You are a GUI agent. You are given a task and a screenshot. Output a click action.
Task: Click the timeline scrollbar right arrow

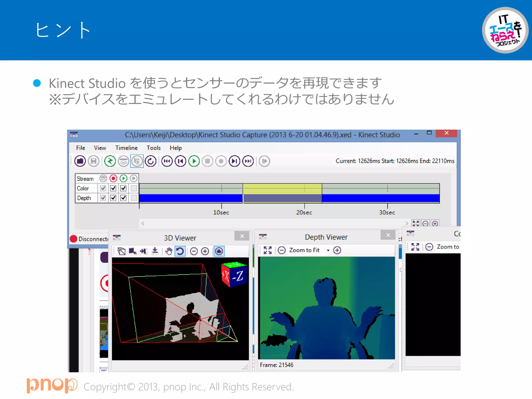tap(407, 223)
